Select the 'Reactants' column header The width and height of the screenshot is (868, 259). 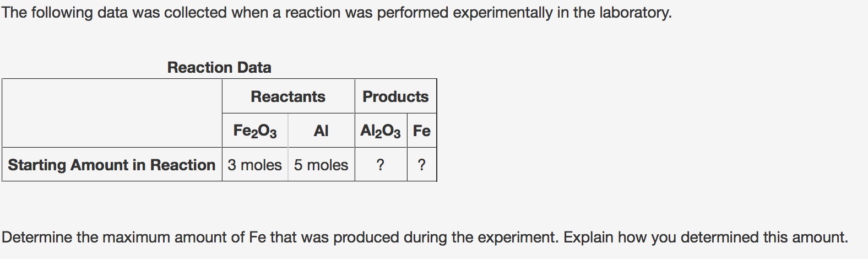288,96
